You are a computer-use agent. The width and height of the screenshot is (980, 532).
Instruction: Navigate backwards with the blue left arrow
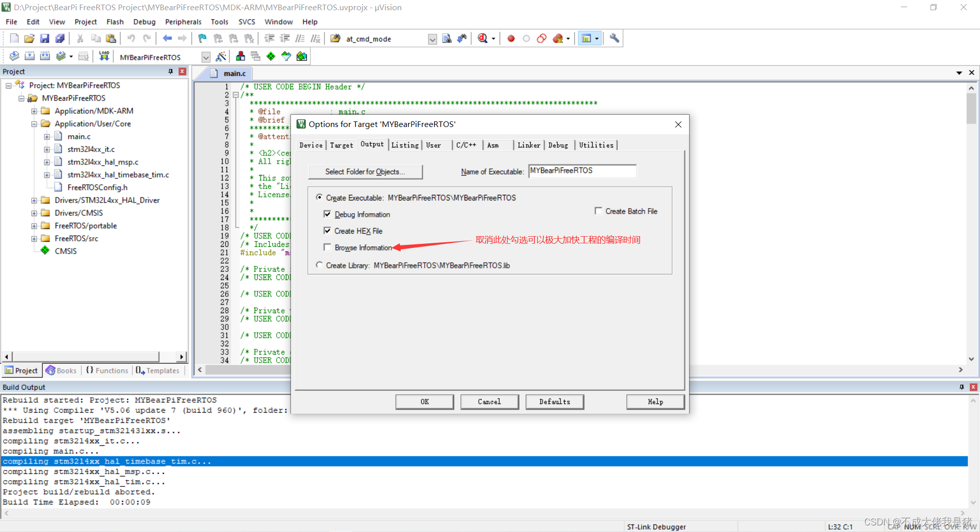tap(167, 38)
